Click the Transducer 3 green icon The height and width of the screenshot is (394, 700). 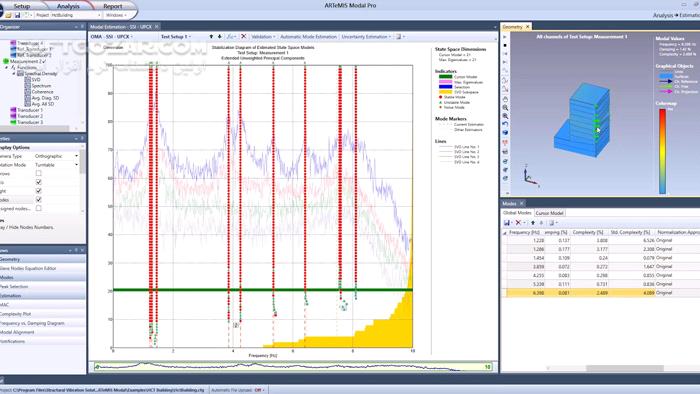point(13,122)
